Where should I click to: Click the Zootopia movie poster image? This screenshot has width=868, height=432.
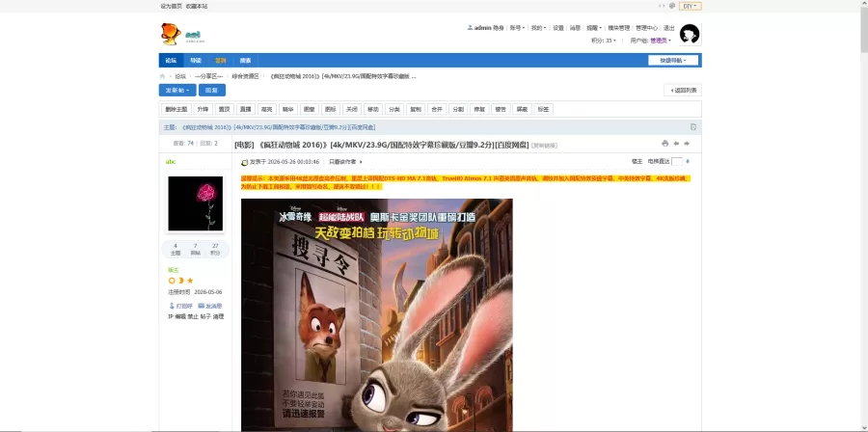coord(377,314)
